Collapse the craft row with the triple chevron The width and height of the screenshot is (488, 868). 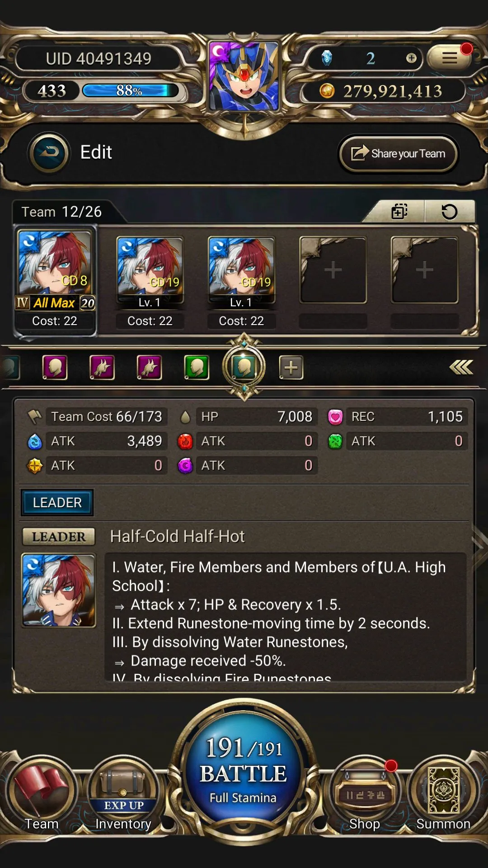(461, 367)
